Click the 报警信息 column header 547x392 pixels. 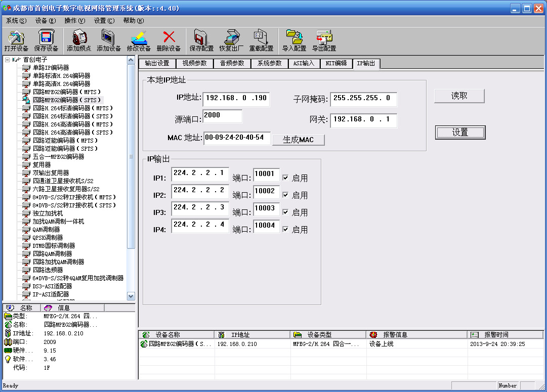pos(417,335)
